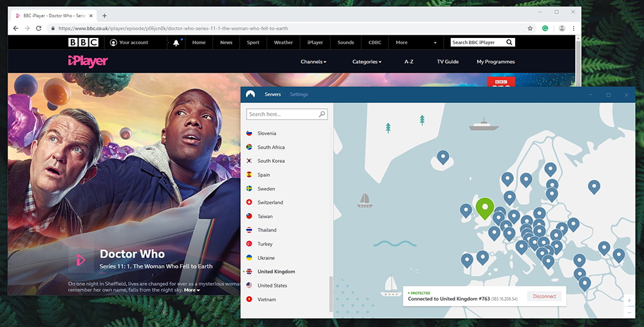Click the BBC notifications bell icon
Screen dimensions: 644x327
pyautogui.click(x=176, y=42)
